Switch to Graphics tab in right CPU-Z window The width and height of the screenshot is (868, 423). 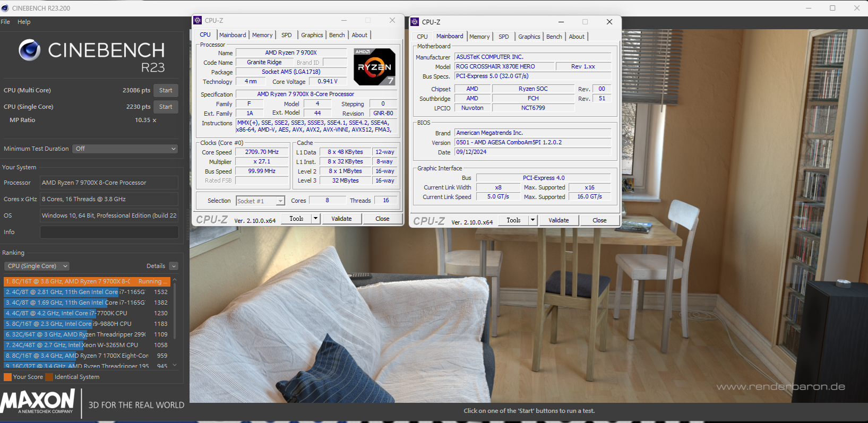529,37
